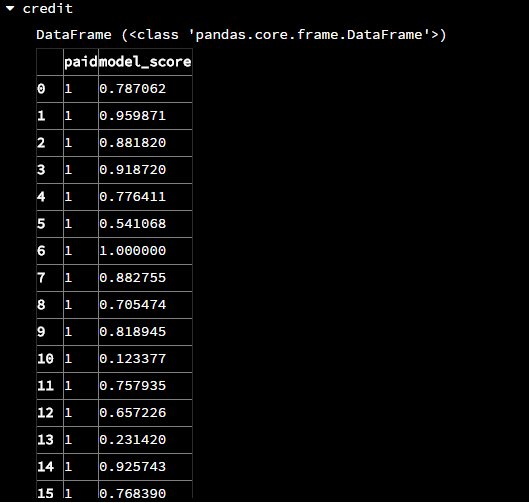529x503 pixels.
Task: Click model_score value 0.541068
Action: point(133,224)
